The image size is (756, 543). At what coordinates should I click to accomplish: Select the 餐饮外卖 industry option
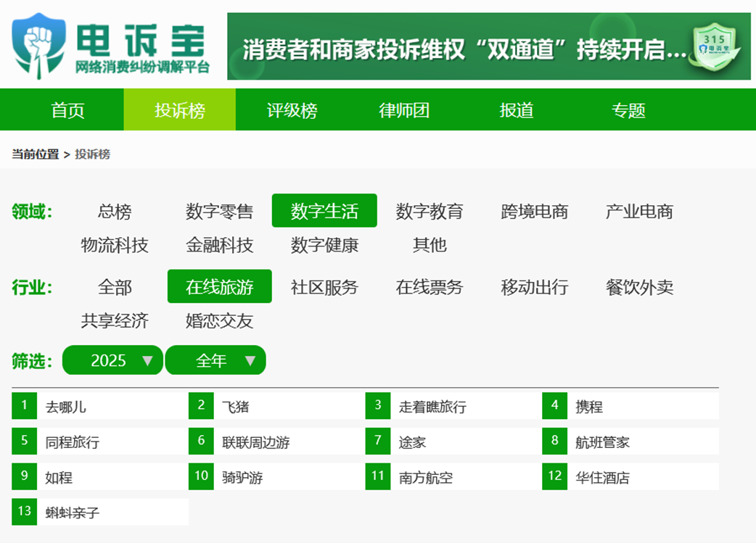click(x=640, y=287)
